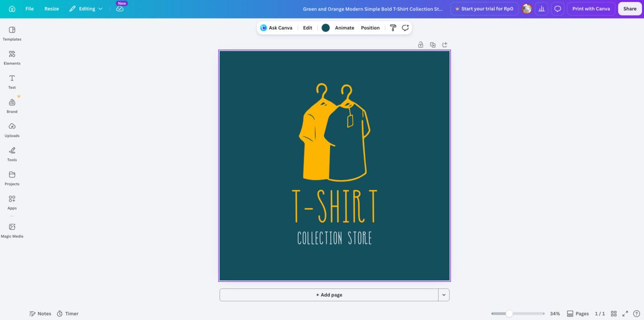Go to Canva home icon
This screenshot has height=320, width=644.
coord(12,9)
